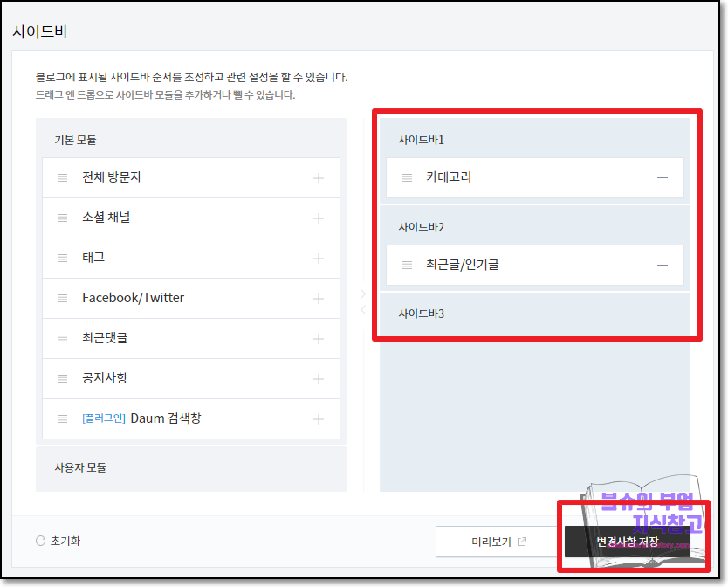The width and height of the screenshot is (728, 587).
Task: Click the right chevron between the panels
Action: coord(362,293)
